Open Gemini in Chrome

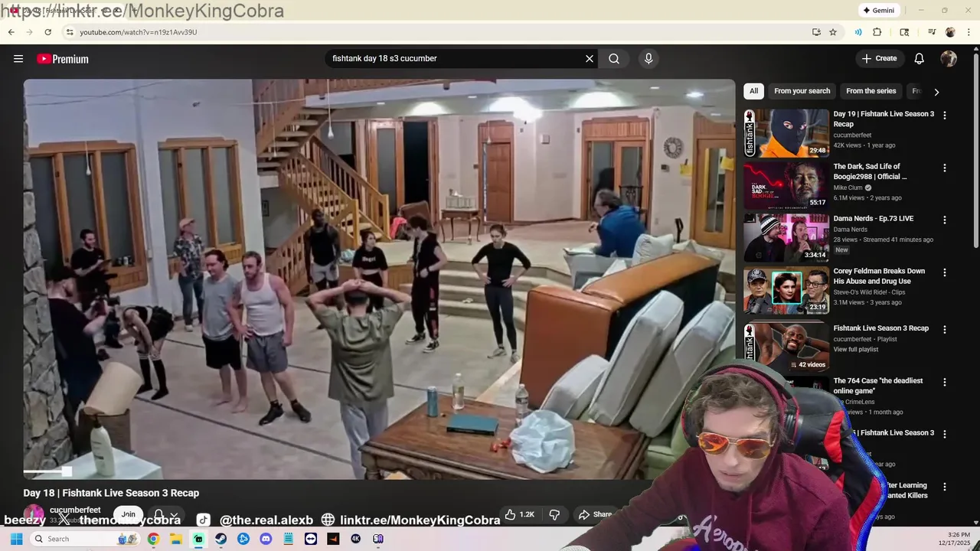(878, 11)
